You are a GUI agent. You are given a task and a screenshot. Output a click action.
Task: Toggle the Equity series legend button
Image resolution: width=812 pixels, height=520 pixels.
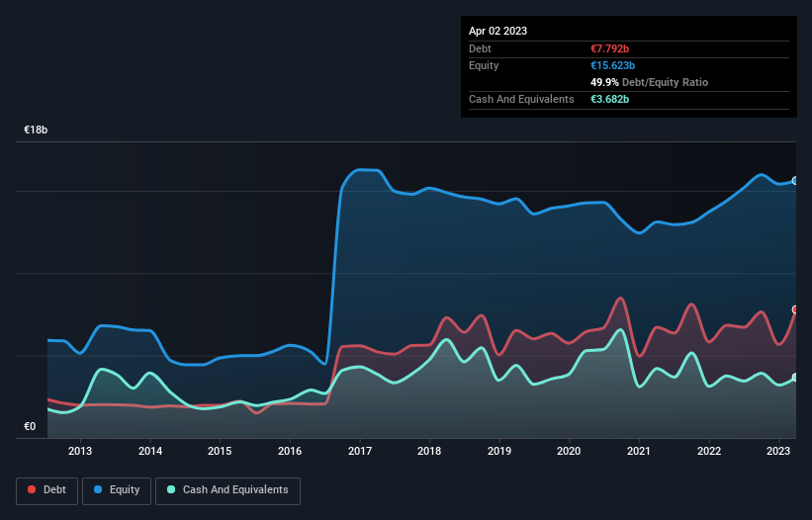tap(117, 490)
